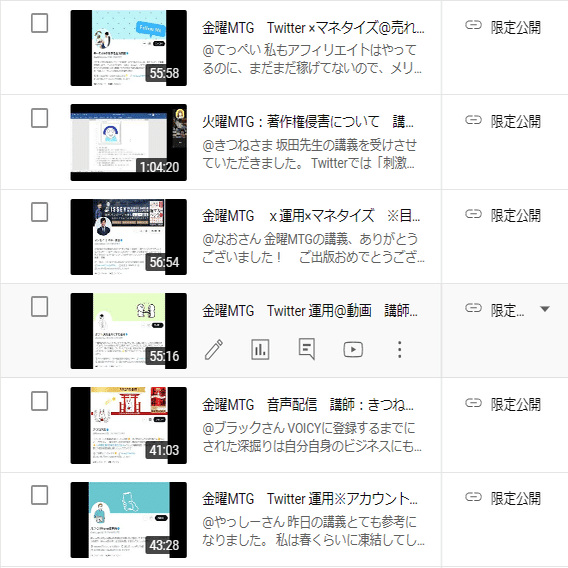The width and height of the screenshot is (568, 568).
Task: Open 限定公開 visibility for アカウント video
Action: point(515,498)
